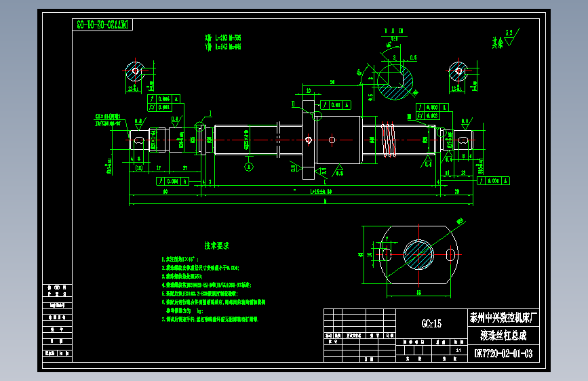
Task: Click technical requirement line 7 at the bottom
Action: pyautogui.click(x=210, y=319)
